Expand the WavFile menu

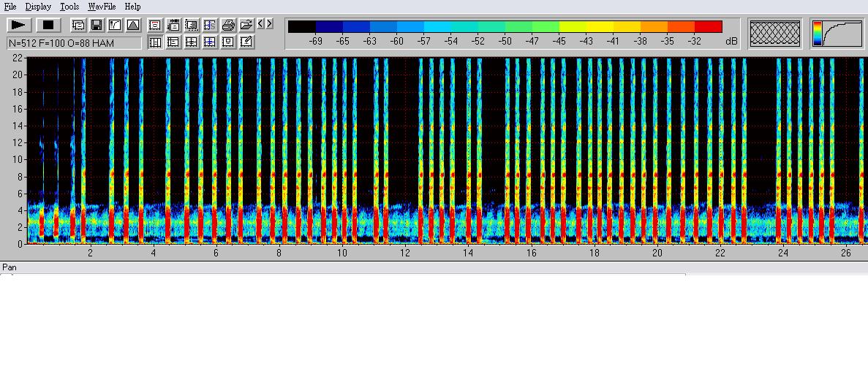click(102, 7)
